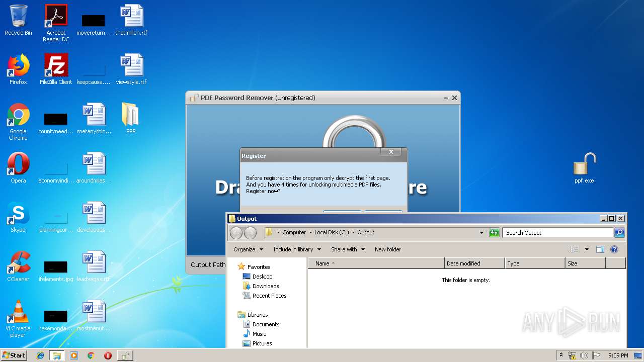Expand the arrow before Computer breadcrumb
Viewport: 644px width, 362px height.
click(x=278, y=233)
